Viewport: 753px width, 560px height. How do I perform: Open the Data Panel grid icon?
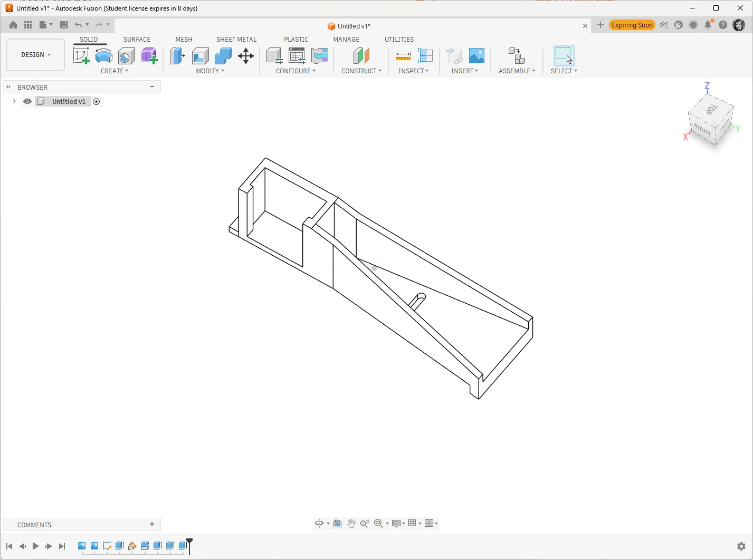click(x=28, y=25)
